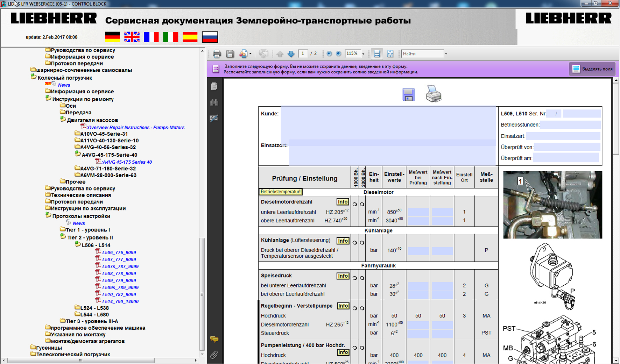The image size is (620, 364).
Task: Mark the 1000 Bh. circle for Dieselmotordrehzahl
Action: click(354, 204)
